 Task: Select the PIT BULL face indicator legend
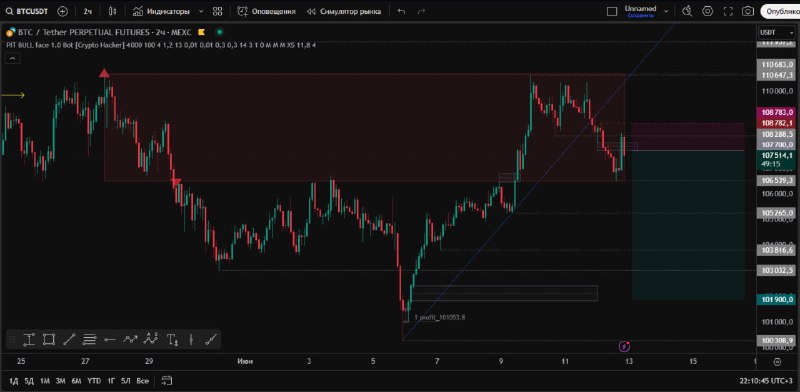click(x=160, y=45)
